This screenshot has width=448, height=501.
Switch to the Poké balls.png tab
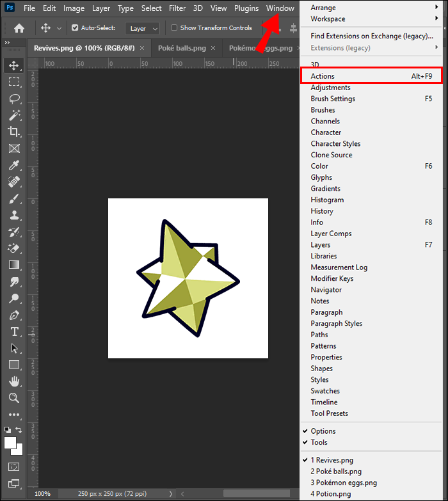pos(182,48)
